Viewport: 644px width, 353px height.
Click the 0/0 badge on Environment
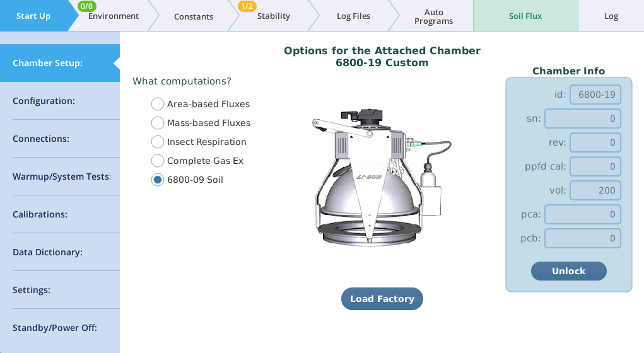coord(86,6)
